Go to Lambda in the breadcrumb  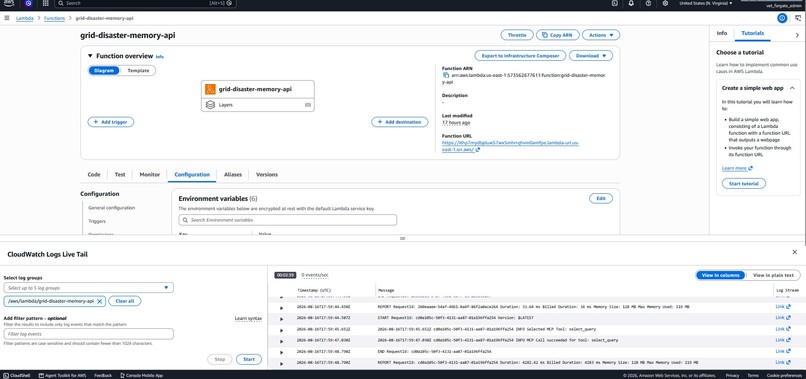[x=25, y=18]
